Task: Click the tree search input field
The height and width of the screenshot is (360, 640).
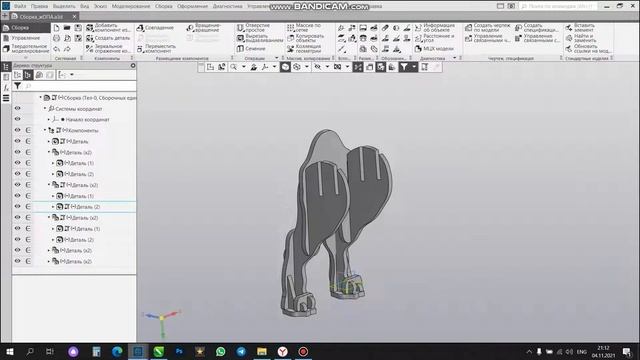Action: tap(80, 86)
